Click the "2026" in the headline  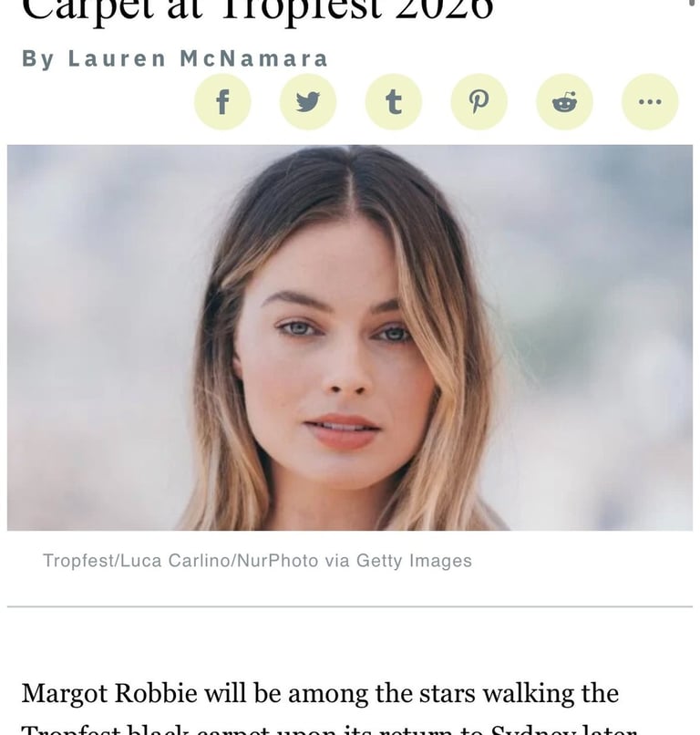pyautogui.click(x=444, y=10)
